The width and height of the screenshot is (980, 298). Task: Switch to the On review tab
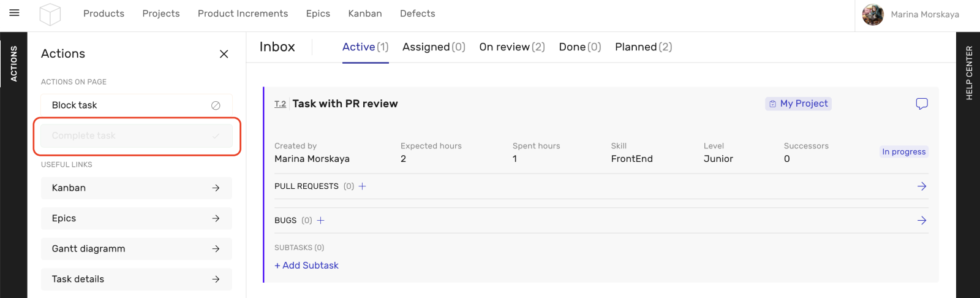511,47
